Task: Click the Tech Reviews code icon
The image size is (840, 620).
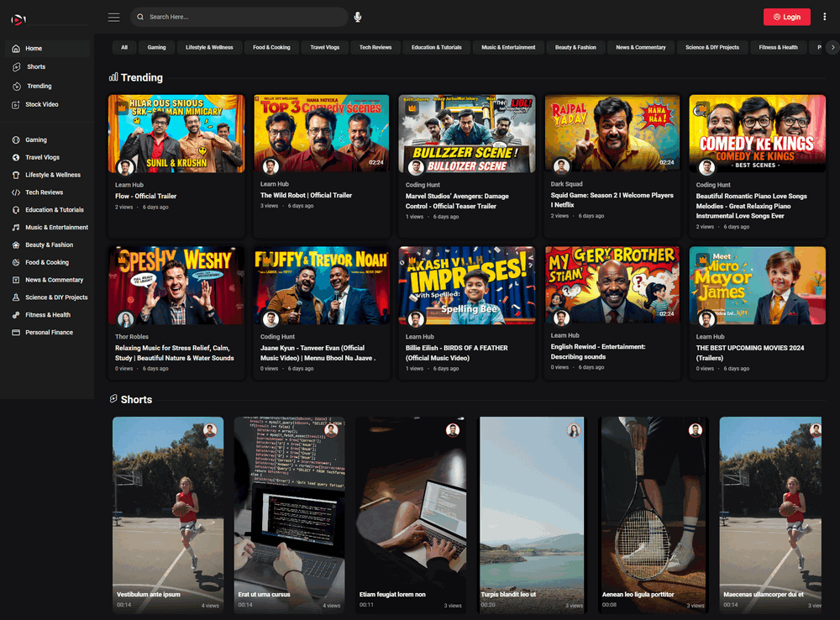Action: click(16, 192)
